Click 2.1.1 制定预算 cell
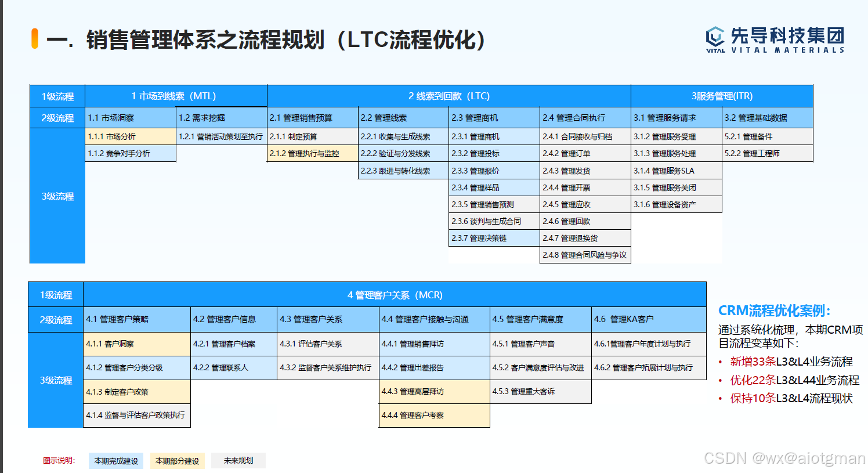The height and width of the screenshot is (473, 868). (313, 136)
